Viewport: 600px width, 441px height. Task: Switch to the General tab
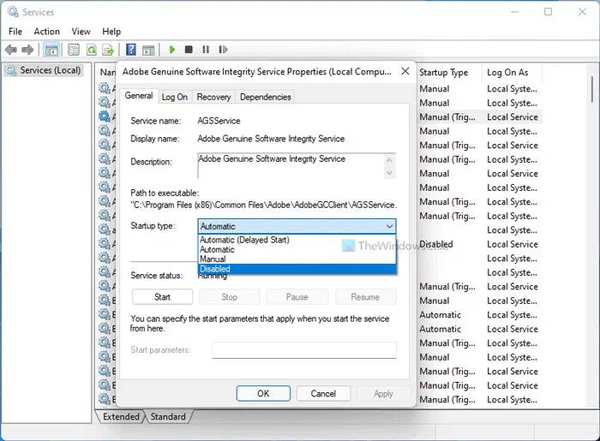click(x=139, y=96)
